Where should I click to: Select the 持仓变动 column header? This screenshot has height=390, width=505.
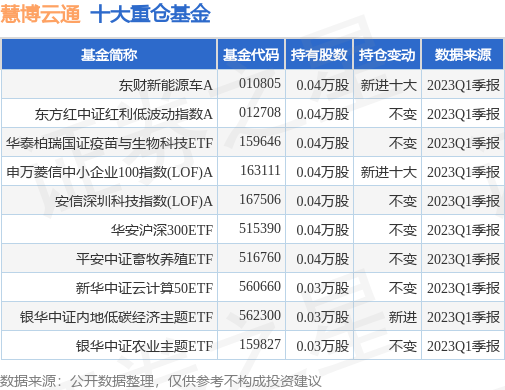387,55
